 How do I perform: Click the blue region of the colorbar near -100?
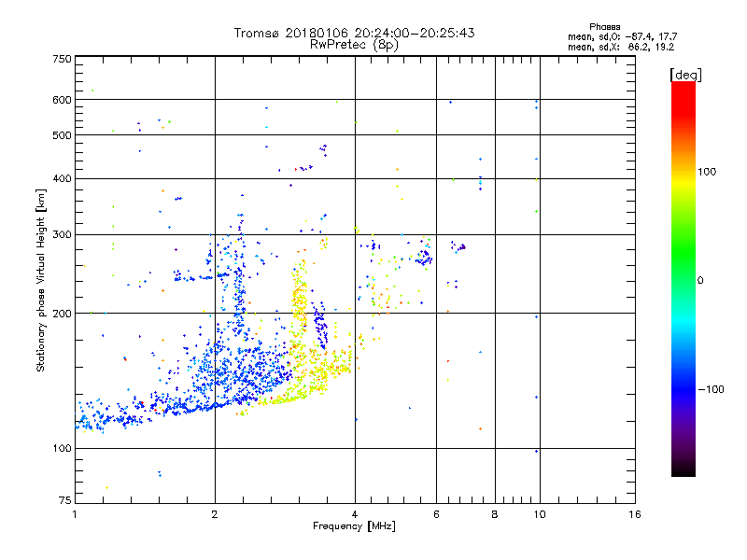click(x=684, y=388)
